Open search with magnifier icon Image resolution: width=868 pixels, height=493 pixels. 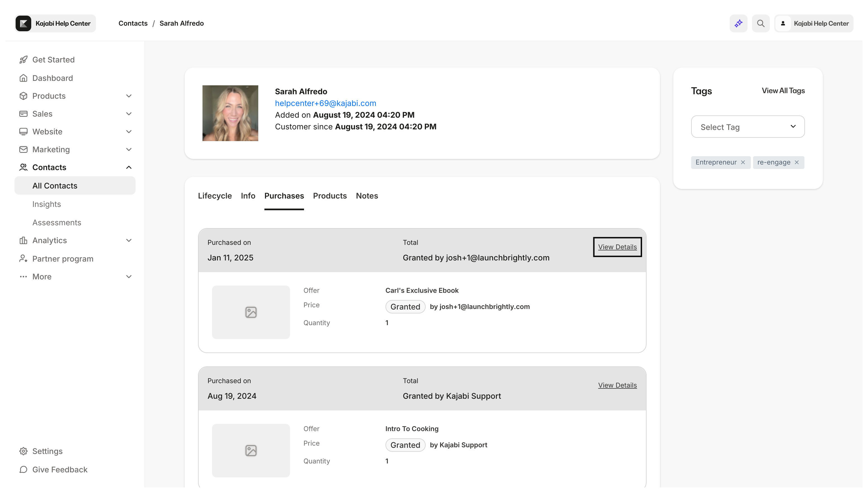pos(761,23)
